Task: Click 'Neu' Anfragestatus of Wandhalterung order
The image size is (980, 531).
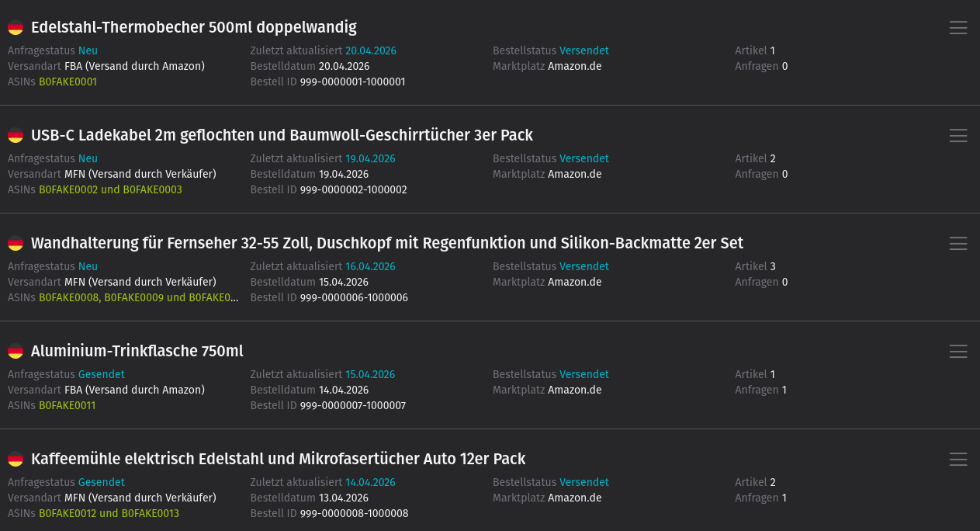Action: [x=88, y=266]
